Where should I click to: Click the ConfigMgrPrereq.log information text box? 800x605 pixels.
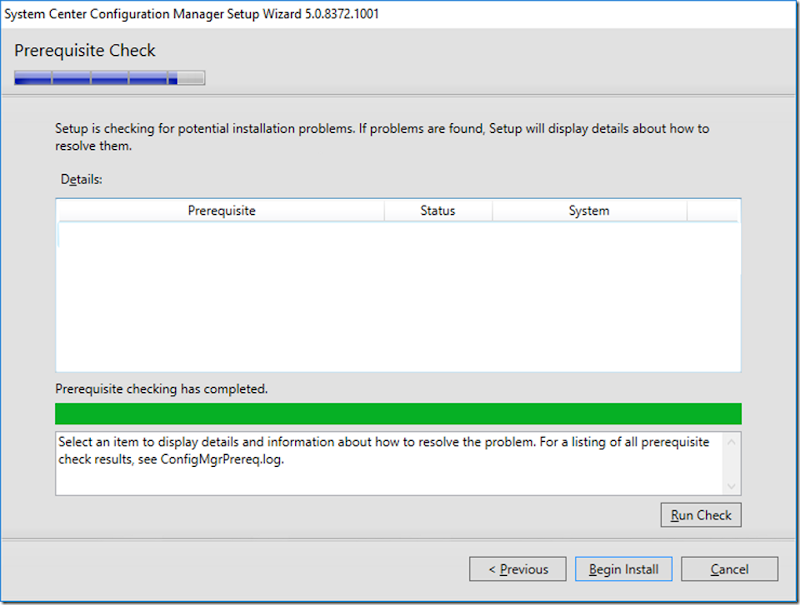tap(398, 463)
